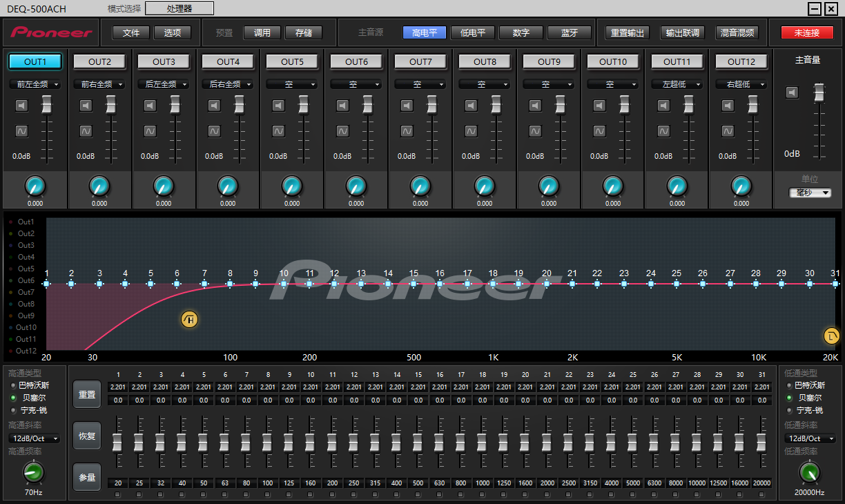
Task: Open low-pass slope 12dB/Oct dropdown
Action: point(810,438)
